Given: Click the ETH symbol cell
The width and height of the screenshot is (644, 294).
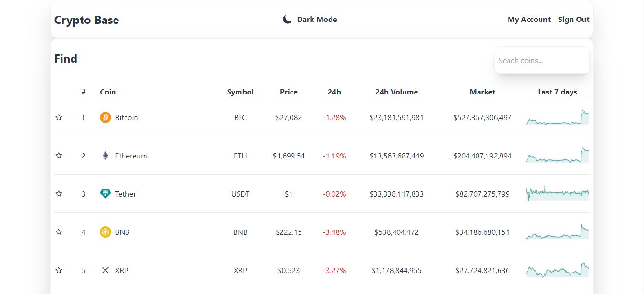Looking at the screenshot, I should point(240,156).
